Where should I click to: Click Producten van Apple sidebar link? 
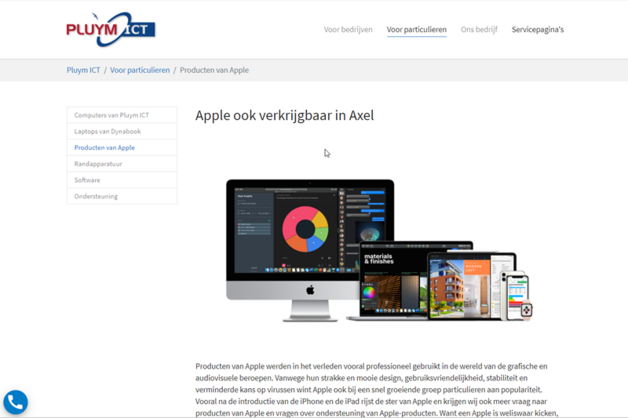pyautogui.click(x=104, y=148)
